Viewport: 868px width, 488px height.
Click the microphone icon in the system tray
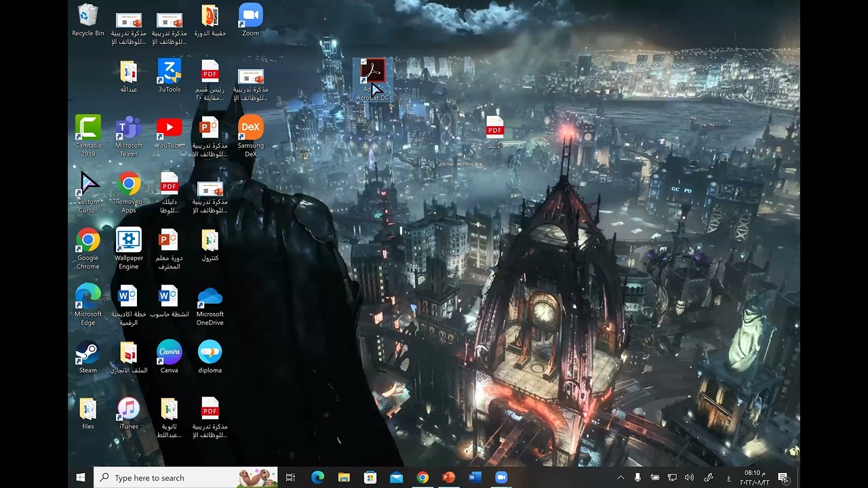coord(637,478)
